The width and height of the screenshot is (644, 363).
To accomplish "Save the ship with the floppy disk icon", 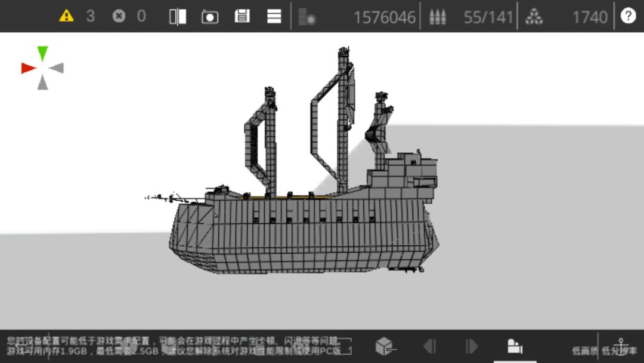I will pos(242,17).
